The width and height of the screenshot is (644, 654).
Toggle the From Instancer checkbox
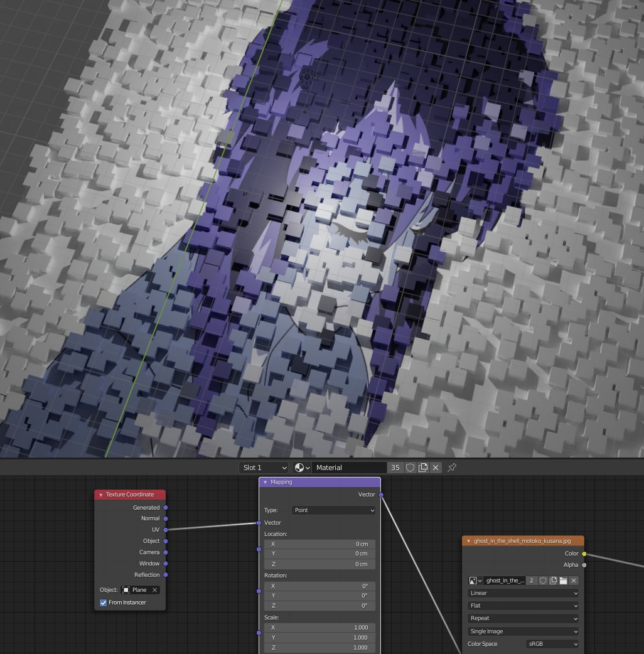point(103,603)
